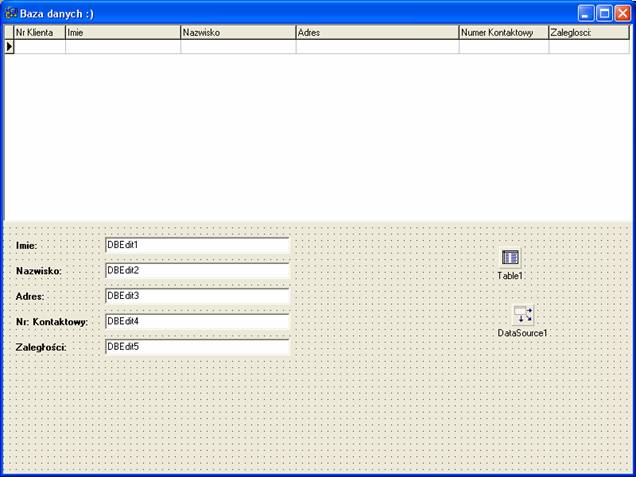
Task: Click the application icon in title bar
Action: (x=11, y=13)
